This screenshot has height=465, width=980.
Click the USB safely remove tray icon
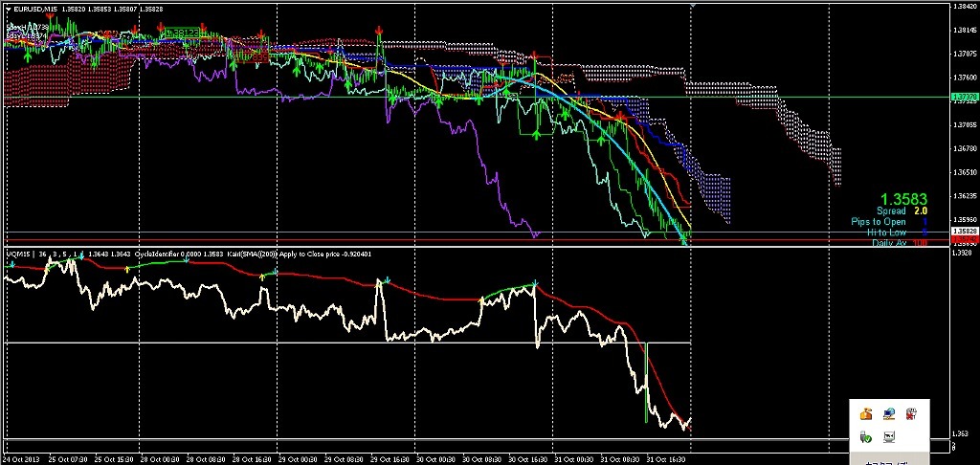pos(866,437)
